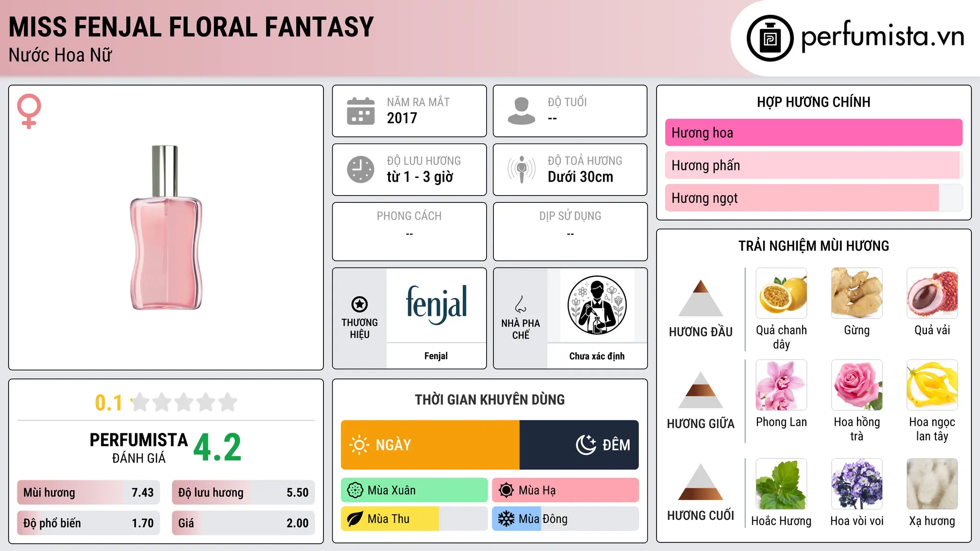Click the Hương cuối base-note pyramid icon
Viewport: 980px width, 551px height.
[701, 482]
